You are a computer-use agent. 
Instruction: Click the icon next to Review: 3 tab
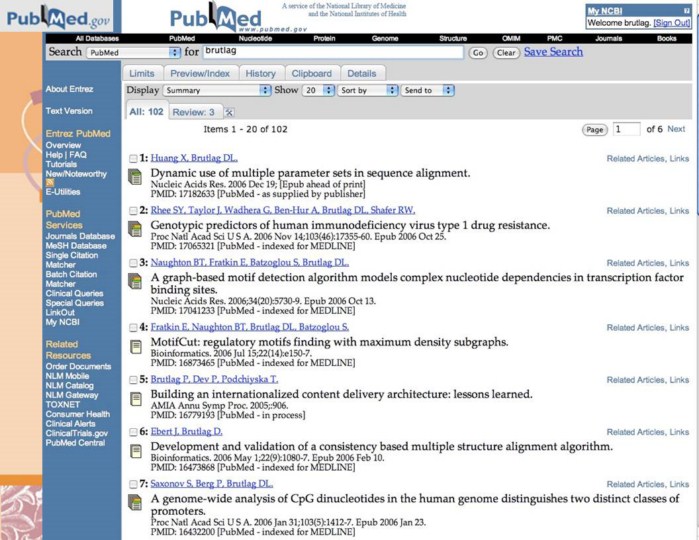[x=229, y=112]
